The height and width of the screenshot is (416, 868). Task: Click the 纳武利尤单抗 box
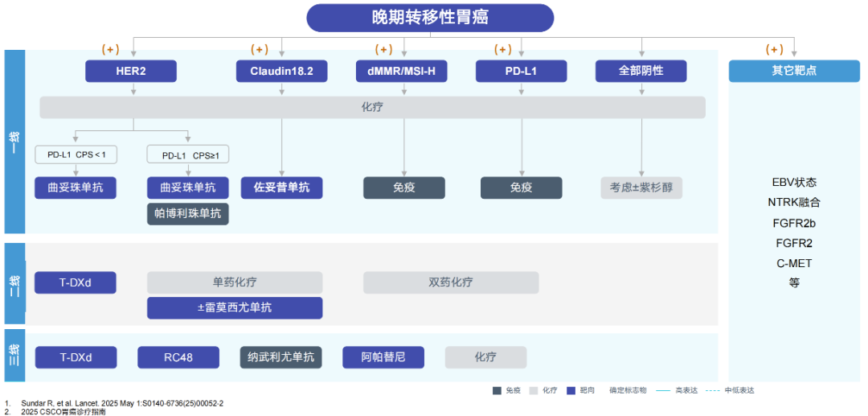[281, 357]
